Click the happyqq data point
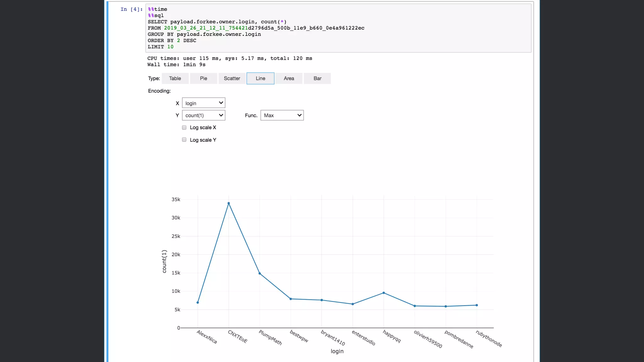This screenshot has height=362, width=644. (x=384, y=293)
